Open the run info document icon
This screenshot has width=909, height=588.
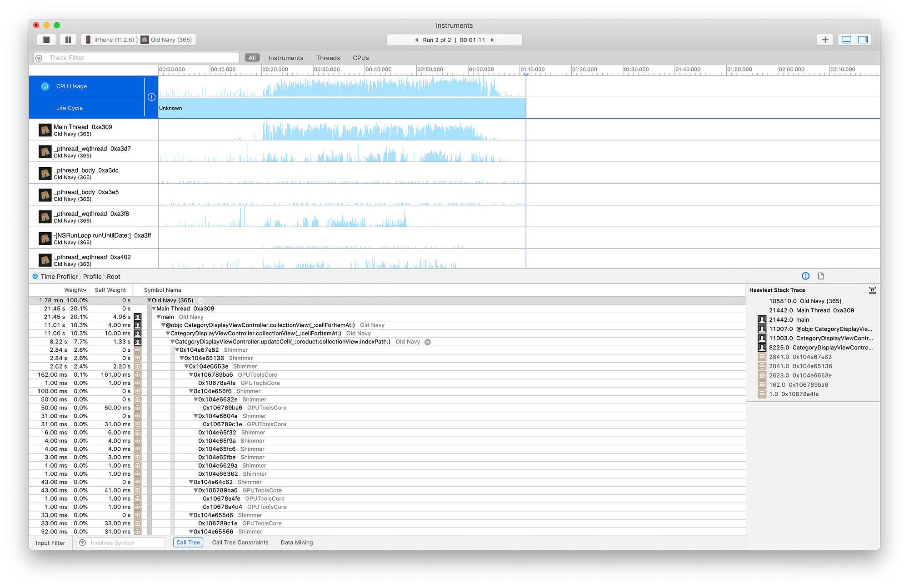point(821,276)
